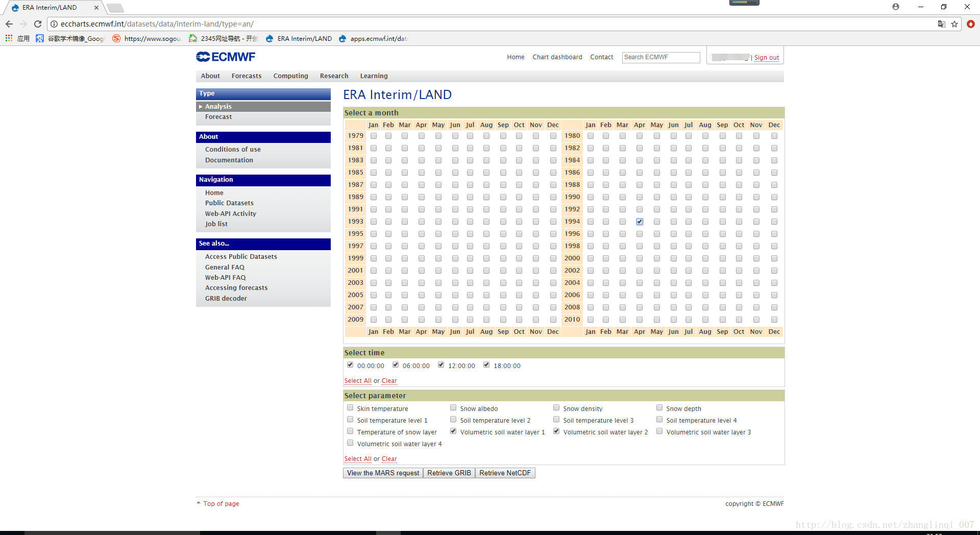The height and width of the screenshot is (535, 980).
Task: Open the Research menu
Action: click(x=334, y=76)
